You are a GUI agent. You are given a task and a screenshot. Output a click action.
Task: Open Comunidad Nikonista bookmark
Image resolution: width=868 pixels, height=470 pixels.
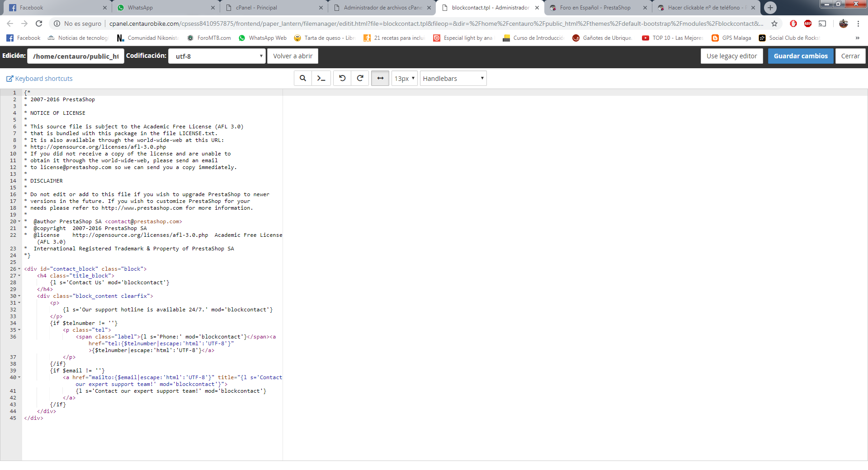148,38
